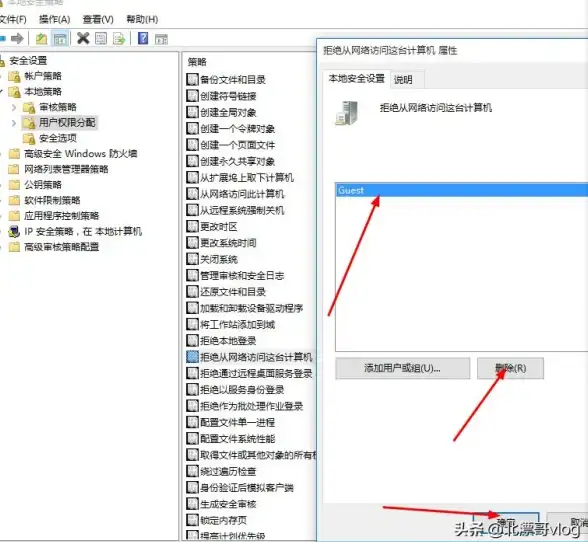Expand the 用户权限分配 tree node arrow
This screenshot has height=542, width=588.
(x=14, y=123)
